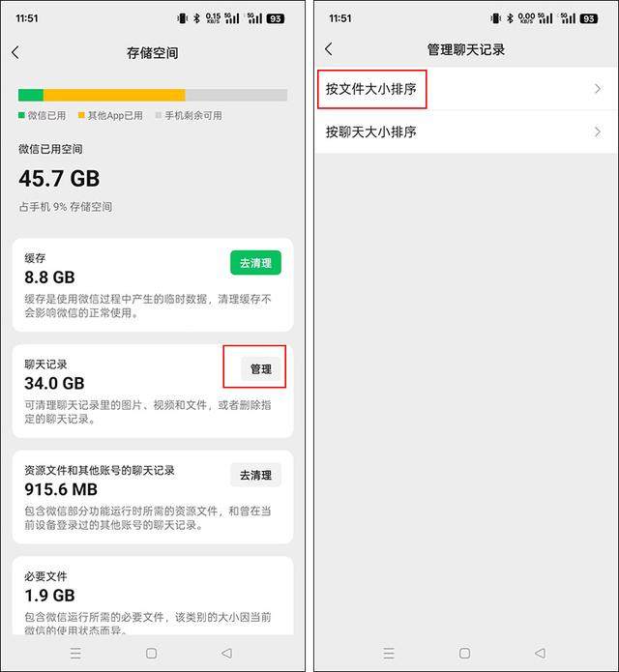This screenshot has height=672, width=619.
Task: Tap 占手机 9% 存储空间 text
Action: (x=65, y=207)
